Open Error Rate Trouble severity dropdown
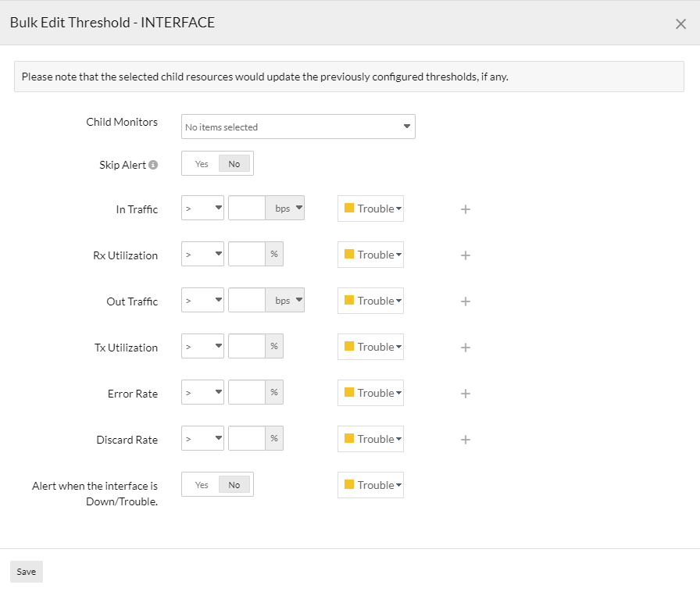This screenshot has height=592, width=700. 370,393
